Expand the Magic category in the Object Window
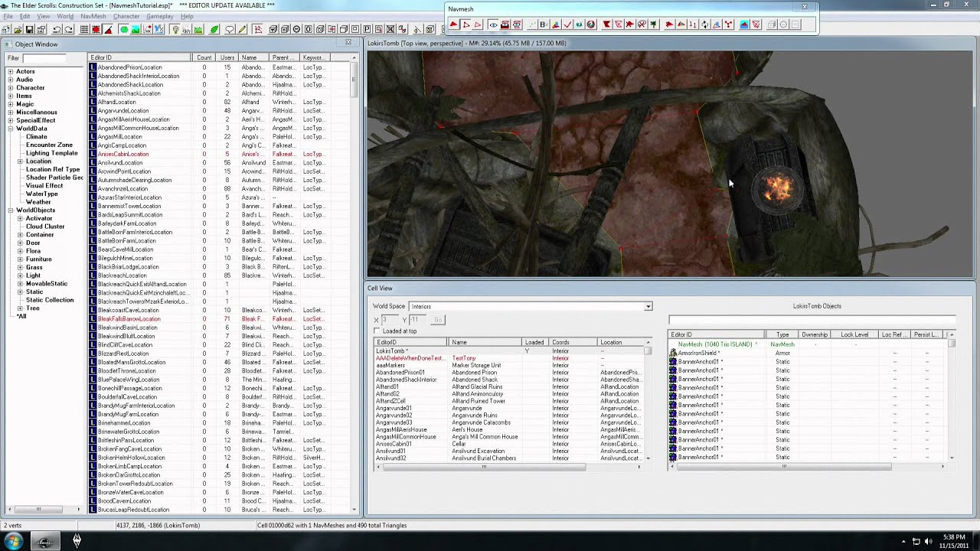Image resolution: width=980 pixels, height=551 pixels. pyautogui.click(x=11, y=104)
